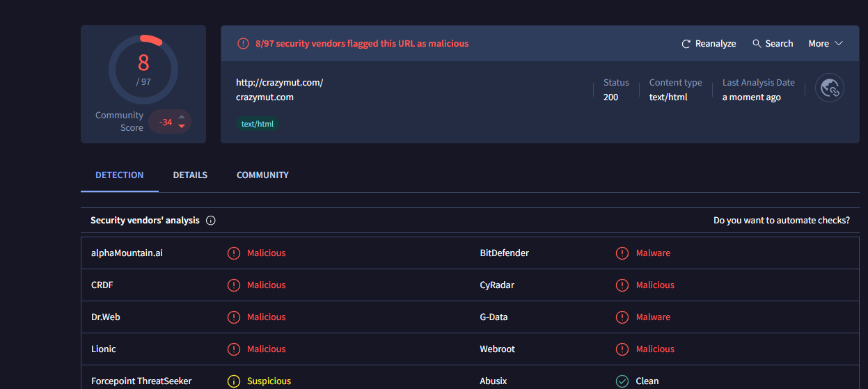
Task: Click the alphaMountain.ai vendor name
Action: 127,253
